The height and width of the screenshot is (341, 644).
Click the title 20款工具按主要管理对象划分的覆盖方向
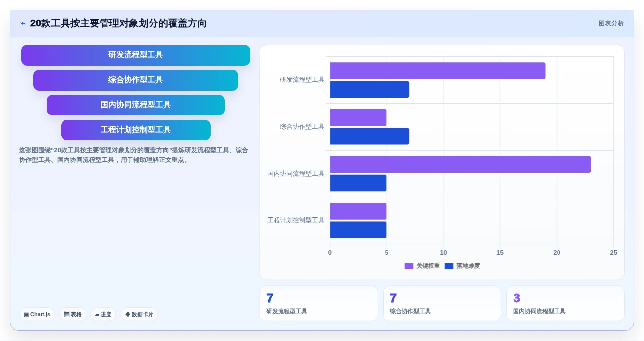pyautogui.click(x=118, y=23)
